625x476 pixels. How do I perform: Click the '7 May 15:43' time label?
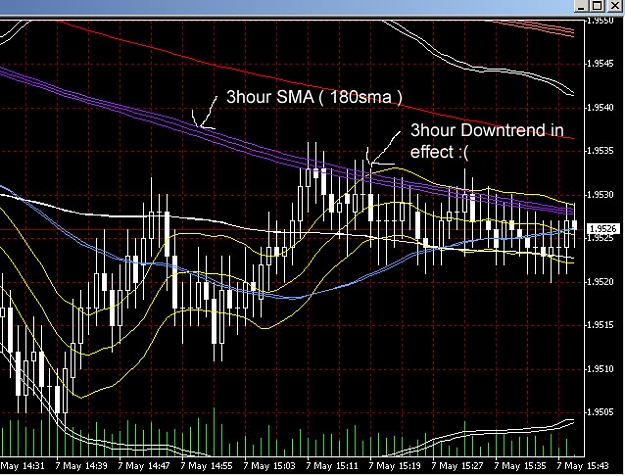[583, 466]
